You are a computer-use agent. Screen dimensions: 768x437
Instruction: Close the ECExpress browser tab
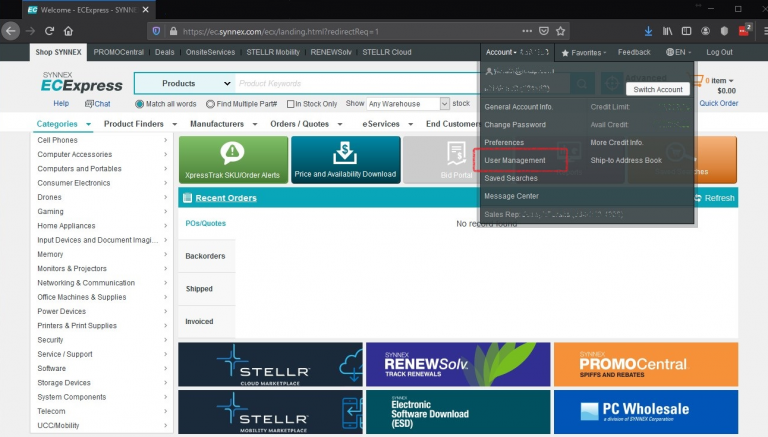(x=145, y=10)
